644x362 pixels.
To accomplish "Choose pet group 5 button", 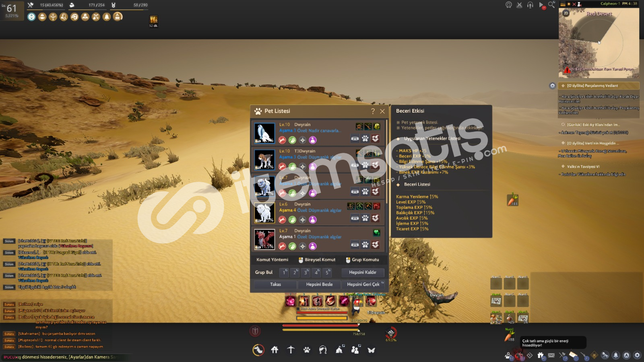I will coord(328,272).
